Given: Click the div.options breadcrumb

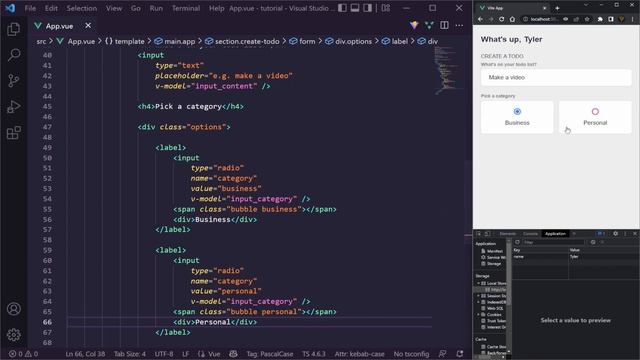Looking at the screenshot, I should 348,41.
